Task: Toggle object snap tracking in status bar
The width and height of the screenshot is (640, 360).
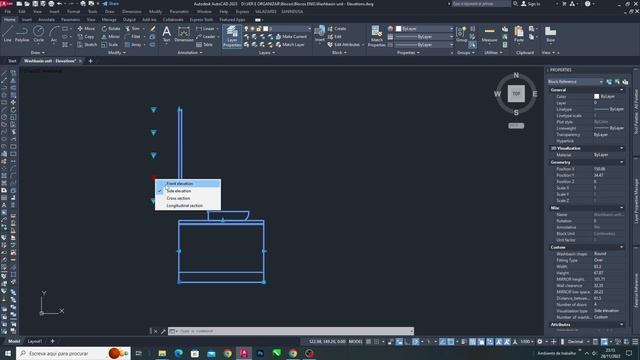Action: [x=442, y=341]
